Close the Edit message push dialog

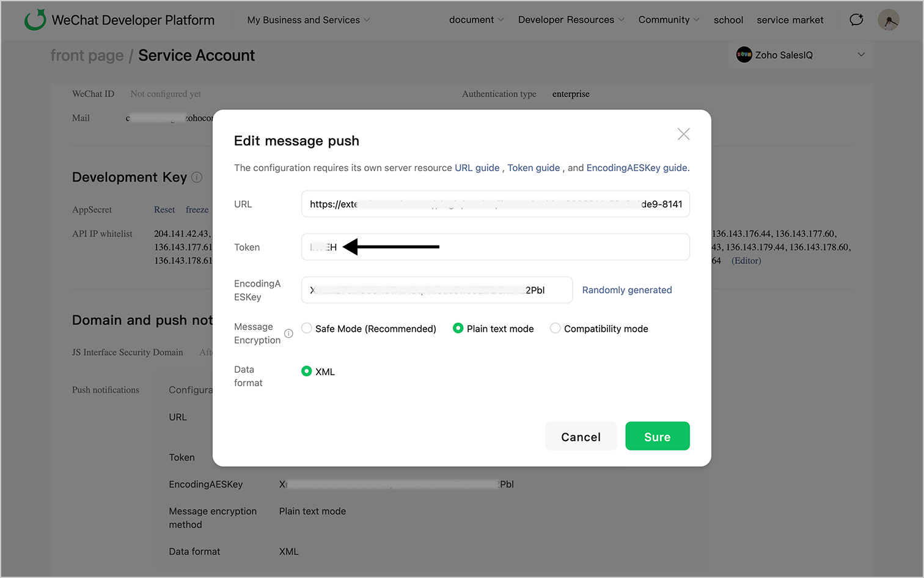683,134
